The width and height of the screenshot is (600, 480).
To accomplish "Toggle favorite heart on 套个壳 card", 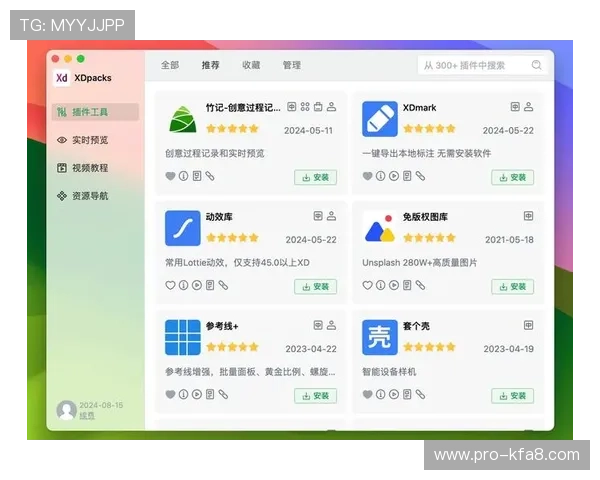I will tap(367, 394).
